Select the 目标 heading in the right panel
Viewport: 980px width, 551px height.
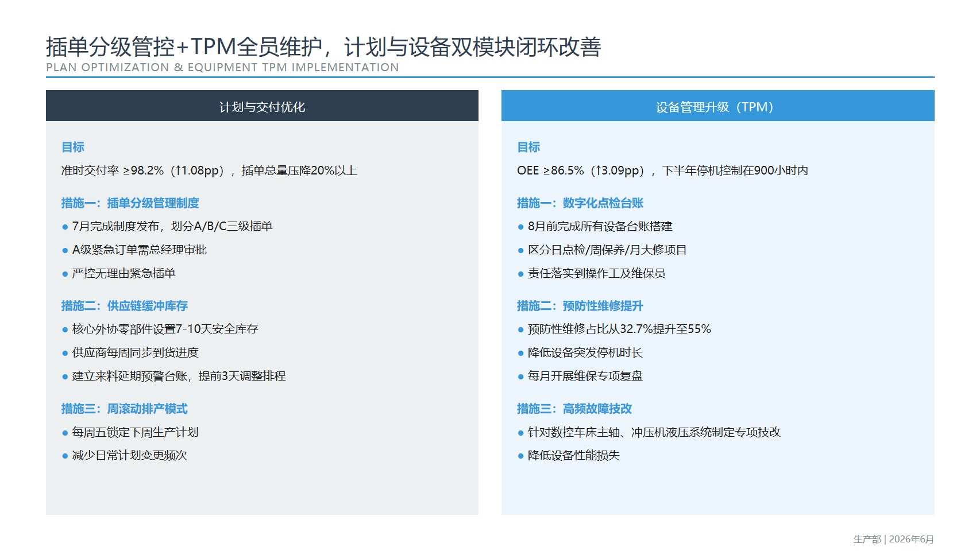(x=528, y=147)
